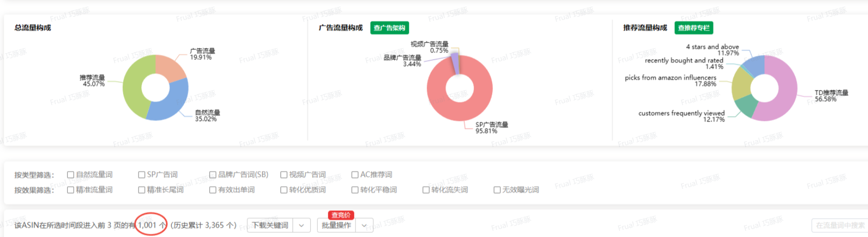Toggle the 无效曝光词 checkbox

tap(497, 190)
